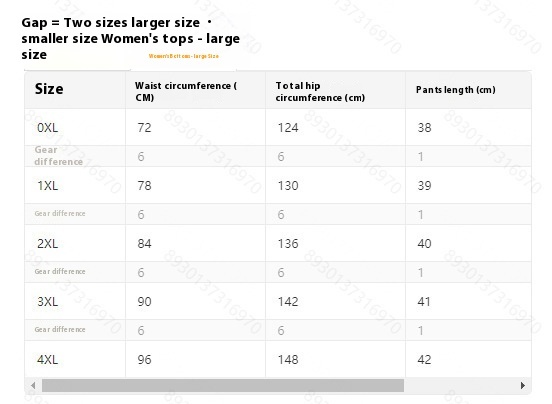Click the Size column header
552x404 pixels.
[49, 89]
